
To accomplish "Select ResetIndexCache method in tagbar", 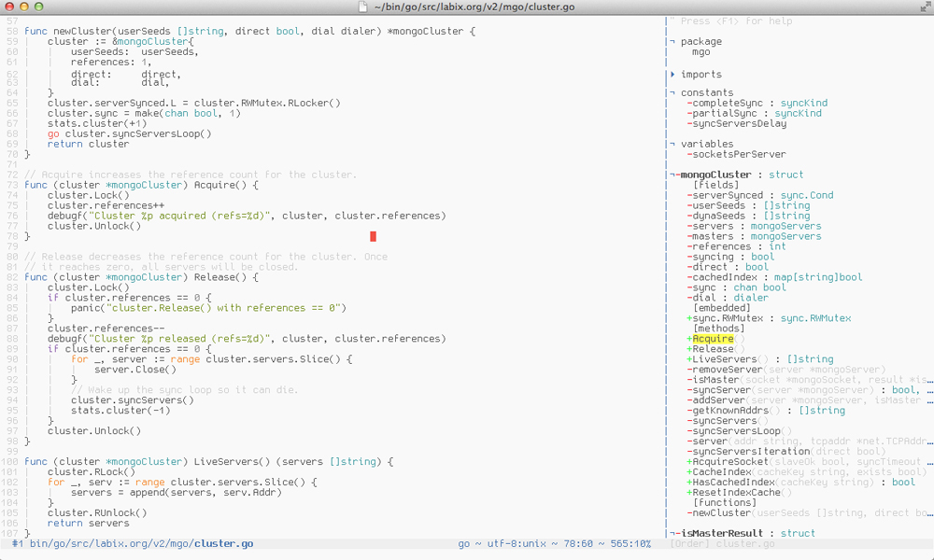I will (736, 492).
